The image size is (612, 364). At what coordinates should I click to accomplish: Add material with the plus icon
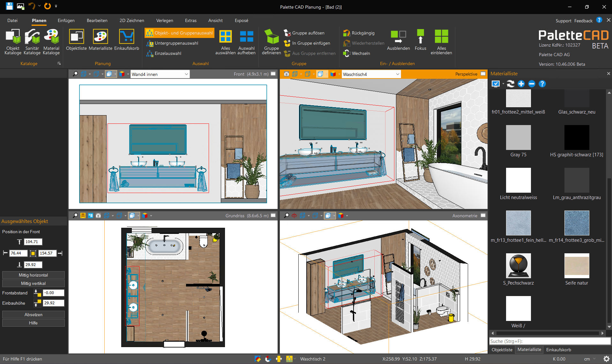click(521, 84)
